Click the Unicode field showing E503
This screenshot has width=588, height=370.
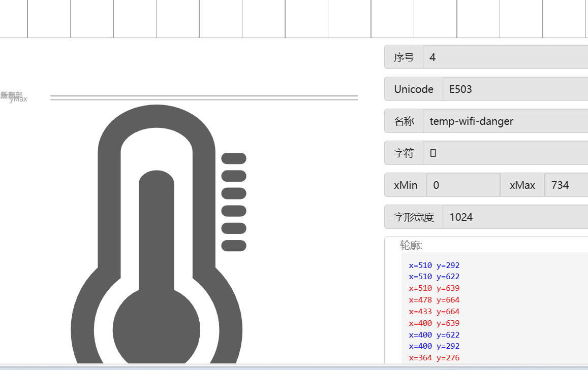[515, 89]
